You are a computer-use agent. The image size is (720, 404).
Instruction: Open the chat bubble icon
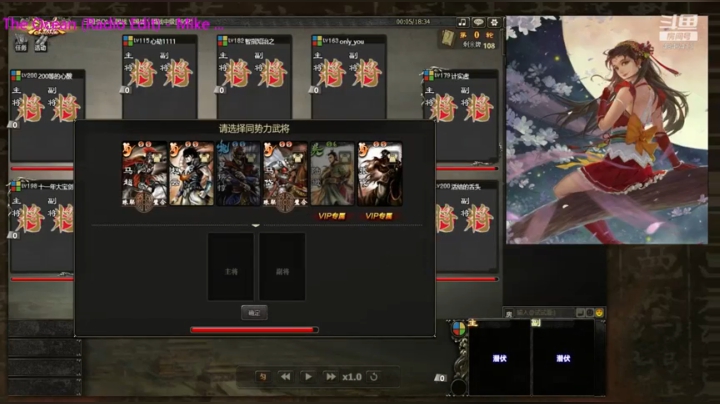point(478,22)
